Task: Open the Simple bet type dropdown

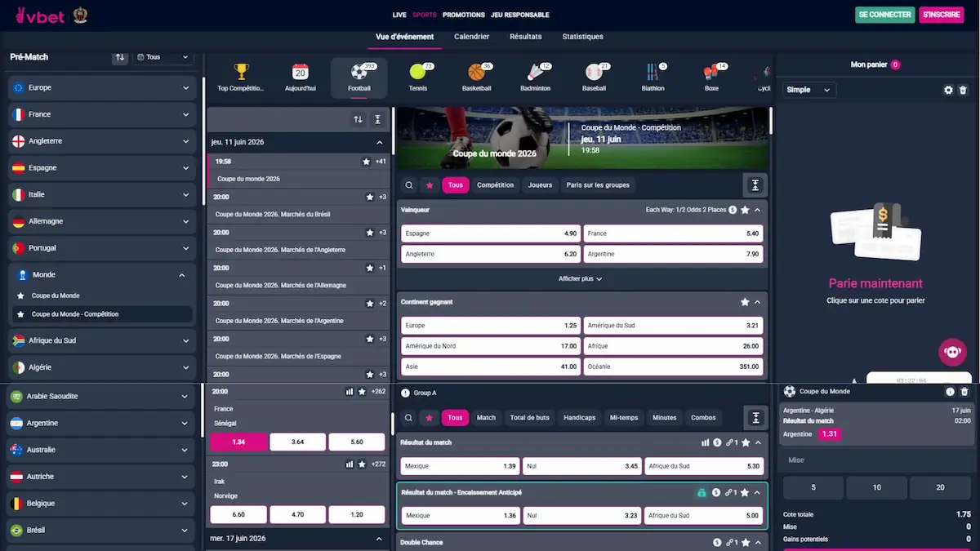Action: coord(809,90)
